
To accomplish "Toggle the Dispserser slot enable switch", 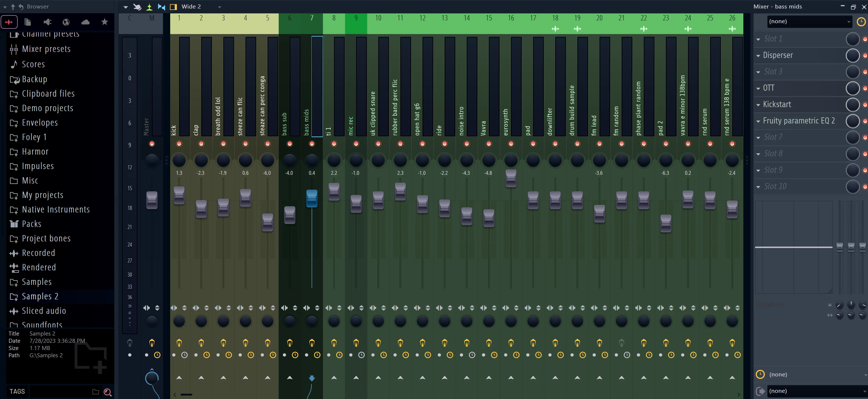I will [865, 55].
